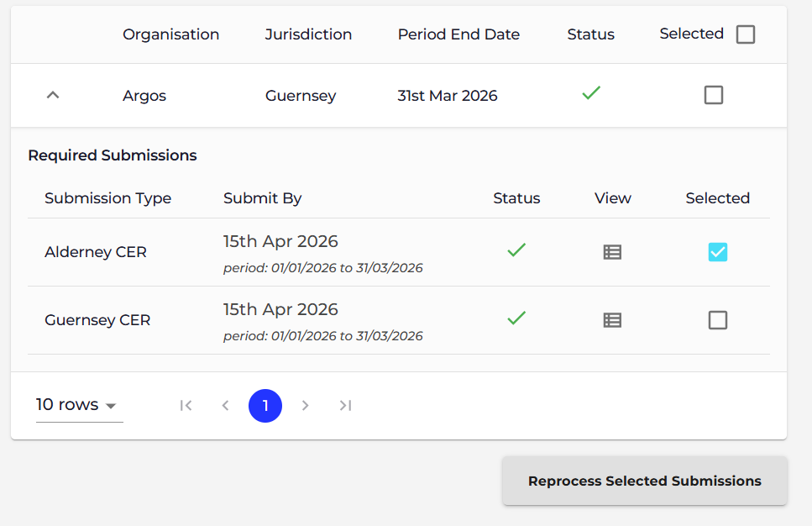Go to the first page with the pagination icon
The image size is (812, 526).
(x=186, y=406)
